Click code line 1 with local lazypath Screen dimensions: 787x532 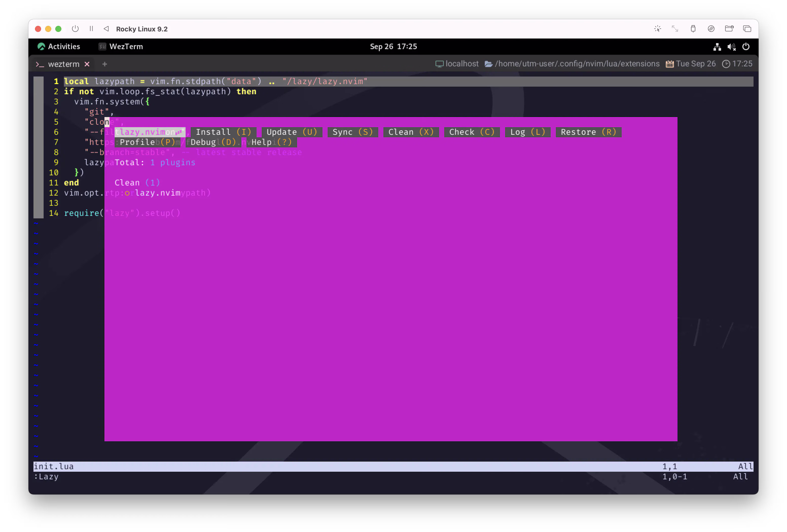pos(216,82)
